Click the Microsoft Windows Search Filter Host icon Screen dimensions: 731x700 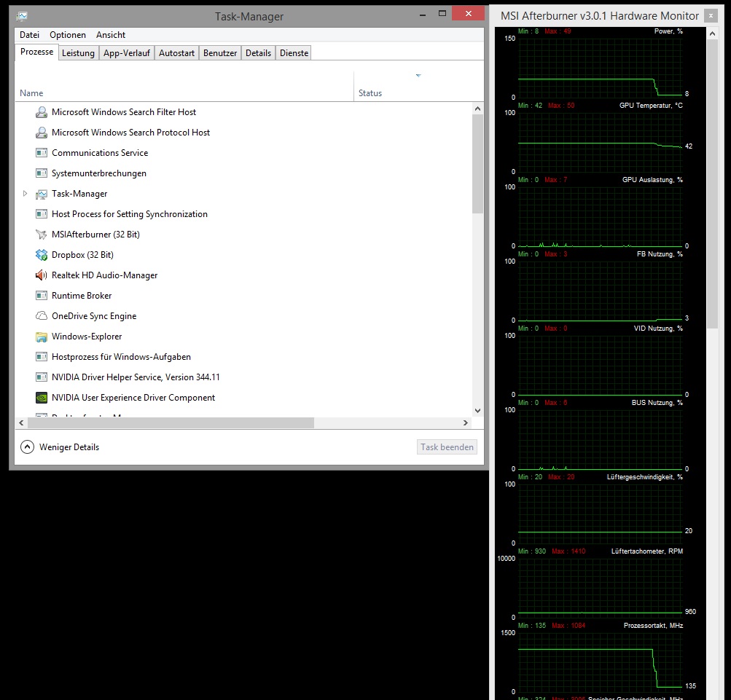point(42,112)
